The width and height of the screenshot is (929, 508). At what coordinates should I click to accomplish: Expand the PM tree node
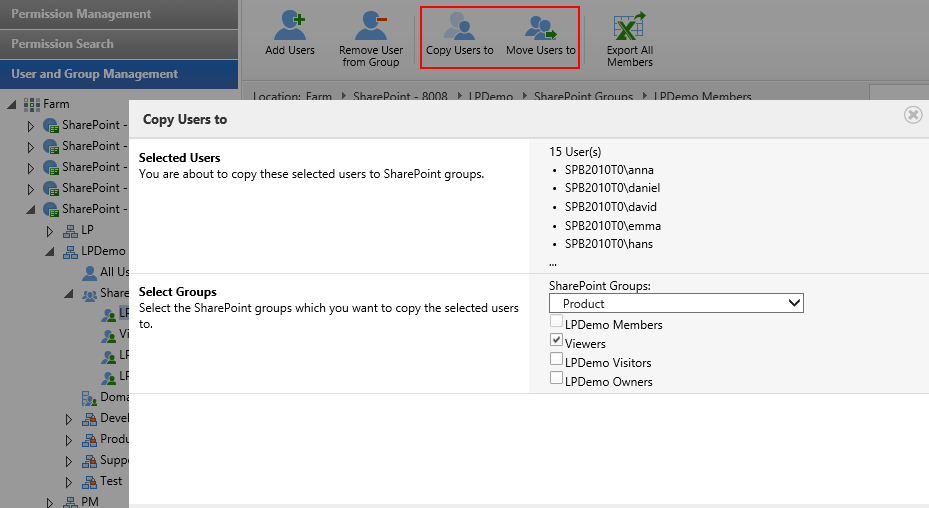[x=49, y=502]
